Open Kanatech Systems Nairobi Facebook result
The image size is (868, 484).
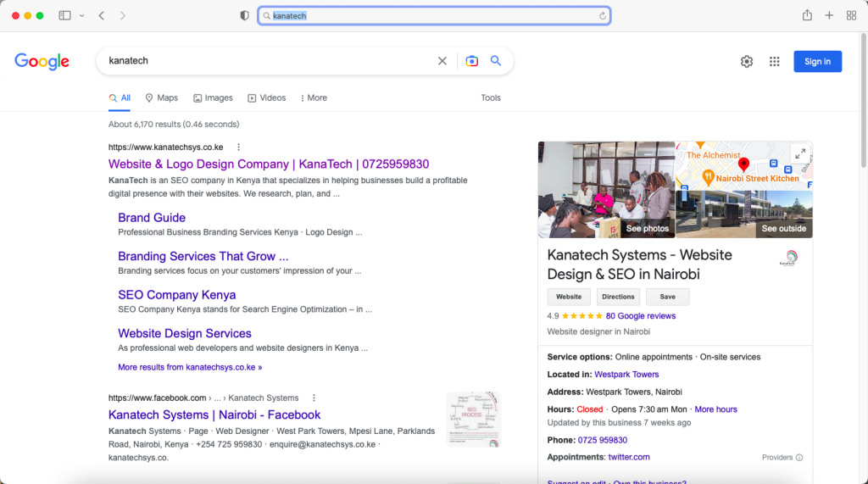pyautogui.click(x=214, y=414)
